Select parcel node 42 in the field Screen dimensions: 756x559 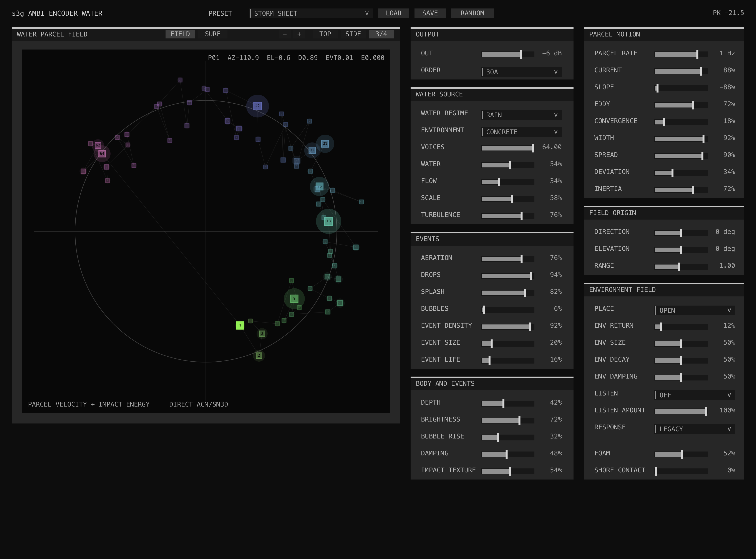pos(257,106)
